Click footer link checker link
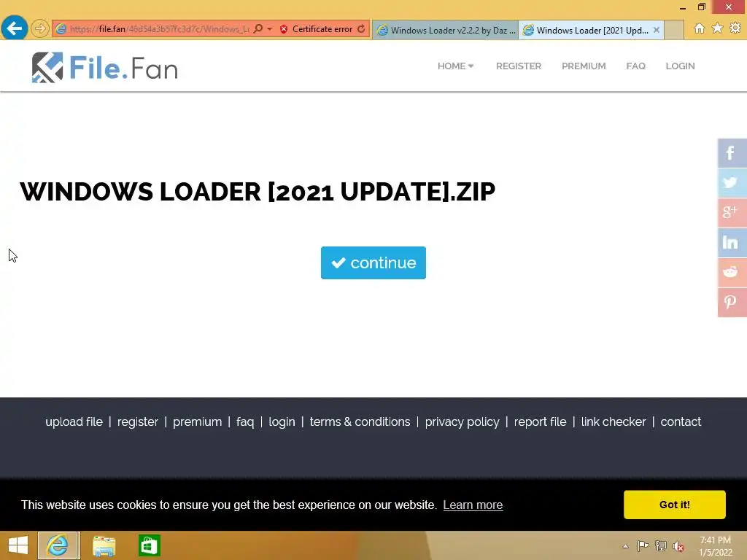Screen dimensions: 747x560 pos(613,422)
